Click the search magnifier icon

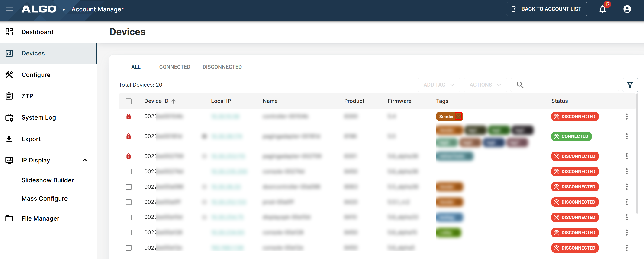click(520, 85)
